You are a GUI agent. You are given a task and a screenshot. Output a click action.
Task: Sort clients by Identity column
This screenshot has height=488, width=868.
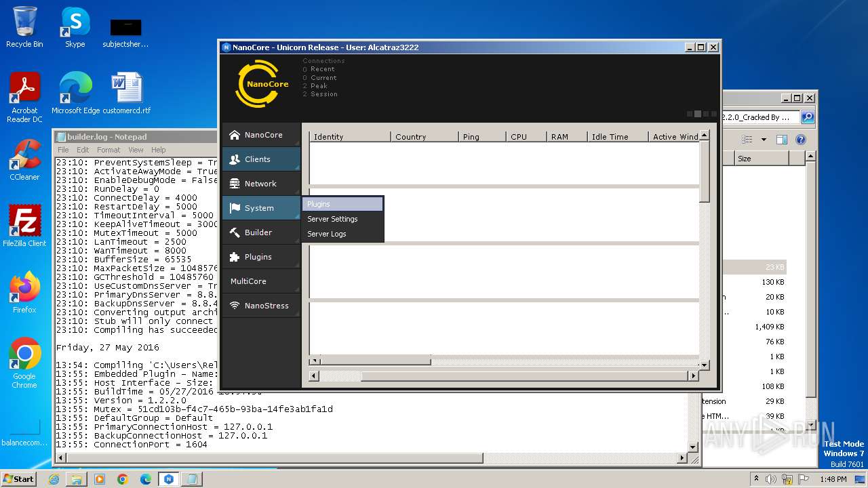click(351, 136)
